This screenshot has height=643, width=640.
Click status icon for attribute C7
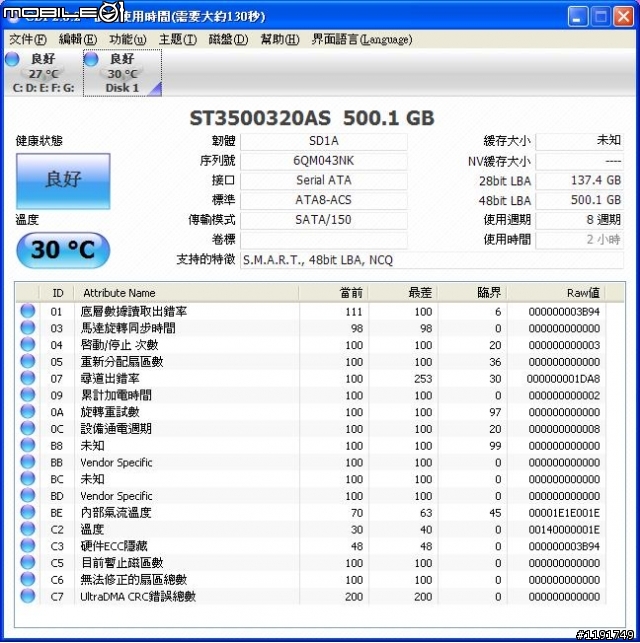[28, 596]
